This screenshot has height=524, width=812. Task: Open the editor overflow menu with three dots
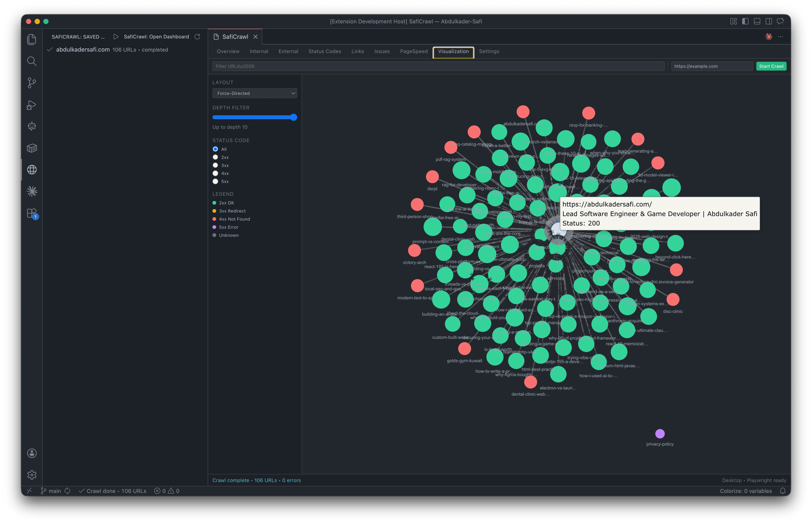[x=780, y=37]
